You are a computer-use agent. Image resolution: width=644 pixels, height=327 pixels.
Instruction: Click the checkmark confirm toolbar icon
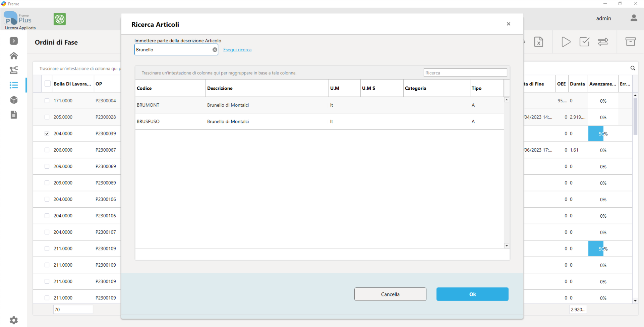(584, 42)
